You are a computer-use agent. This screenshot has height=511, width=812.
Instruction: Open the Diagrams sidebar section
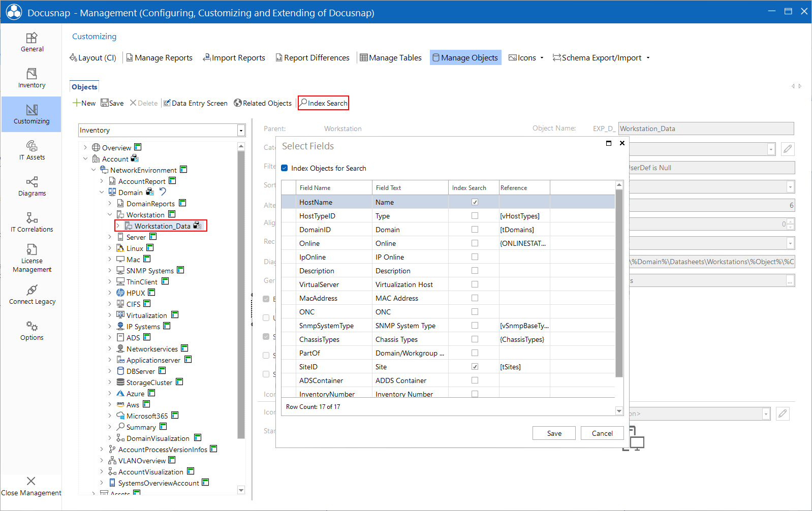tap(32, 186)
